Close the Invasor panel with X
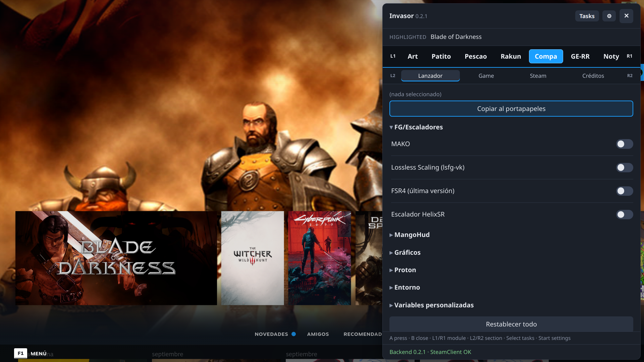This screenshot has height=362, width=644. click(x=626, y=16)
